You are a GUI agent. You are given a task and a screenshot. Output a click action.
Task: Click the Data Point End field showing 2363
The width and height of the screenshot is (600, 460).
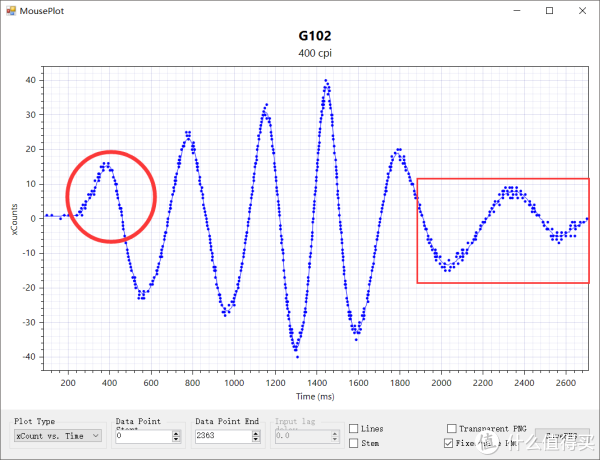[223, 436]
